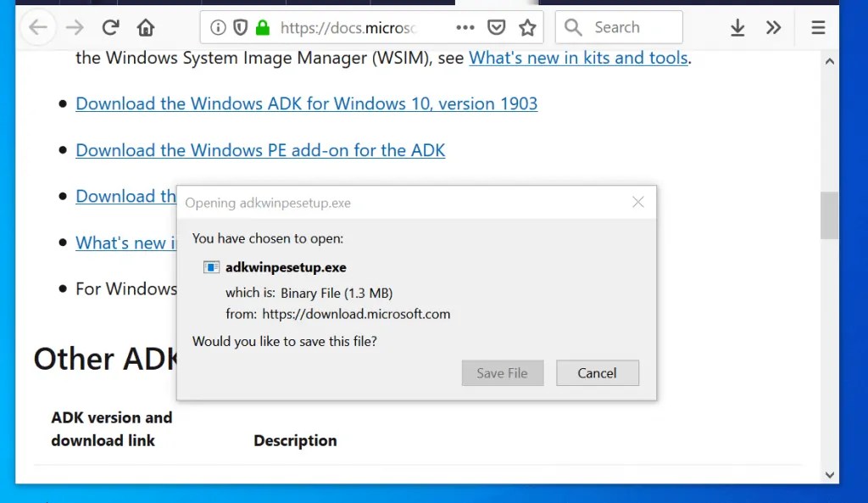Save this page to Pocket
This screenshot has width=868, height=503.
pyautogui.click(x=496, y=26)
